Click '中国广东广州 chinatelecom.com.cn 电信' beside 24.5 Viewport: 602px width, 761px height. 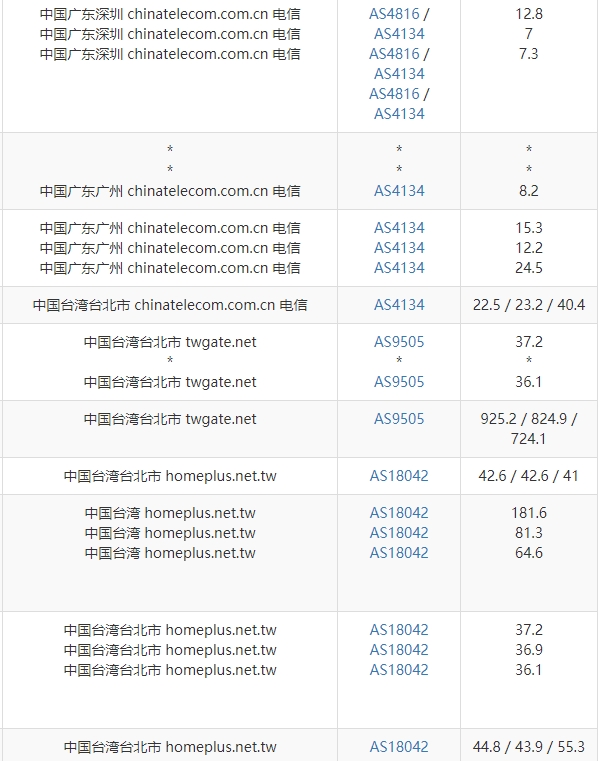tap(170, 267)
